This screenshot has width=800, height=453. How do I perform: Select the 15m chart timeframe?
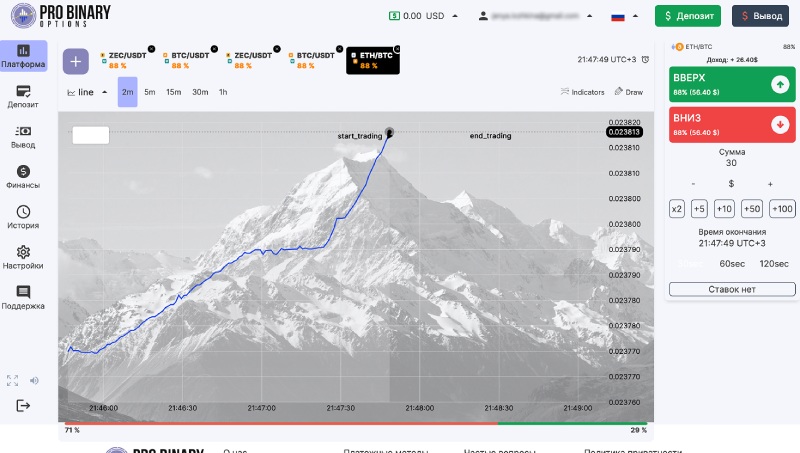173,92
